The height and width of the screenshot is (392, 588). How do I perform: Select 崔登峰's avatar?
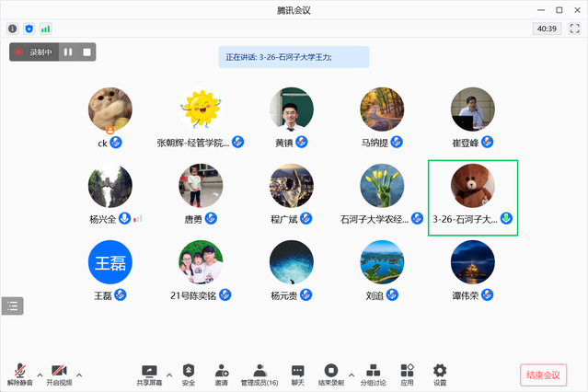coord(473,110)
